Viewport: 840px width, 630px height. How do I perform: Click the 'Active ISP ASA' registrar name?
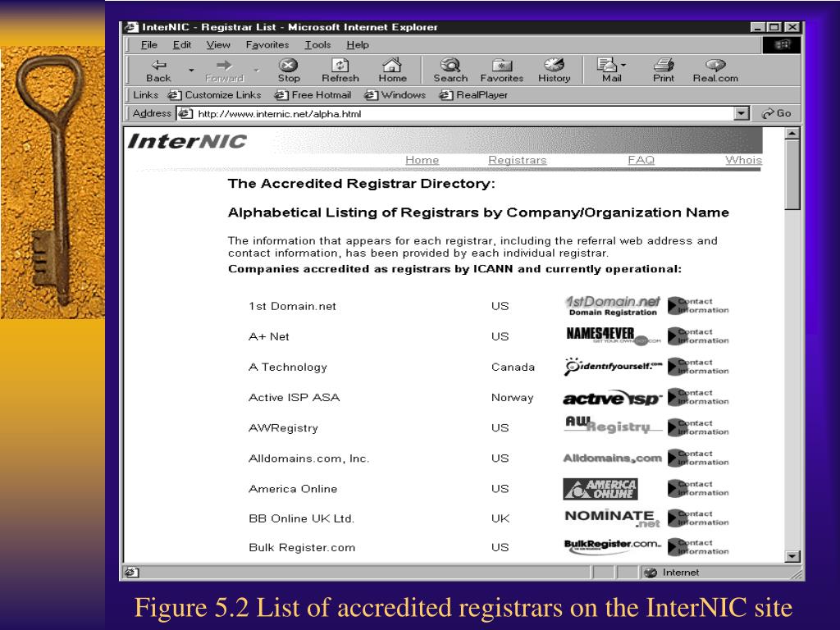pyautogui.click(x=294, y=398)
